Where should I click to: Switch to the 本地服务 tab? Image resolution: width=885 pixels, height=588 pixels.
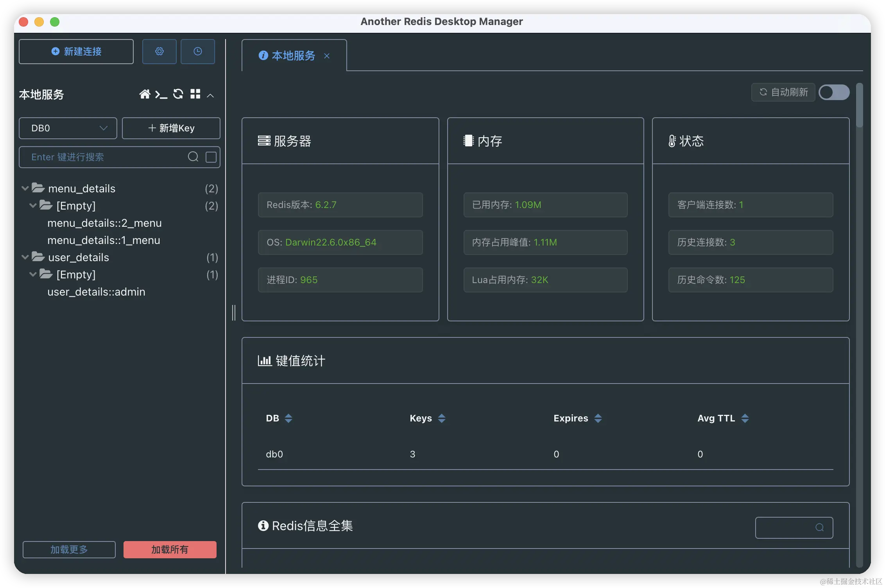point(294,56)
